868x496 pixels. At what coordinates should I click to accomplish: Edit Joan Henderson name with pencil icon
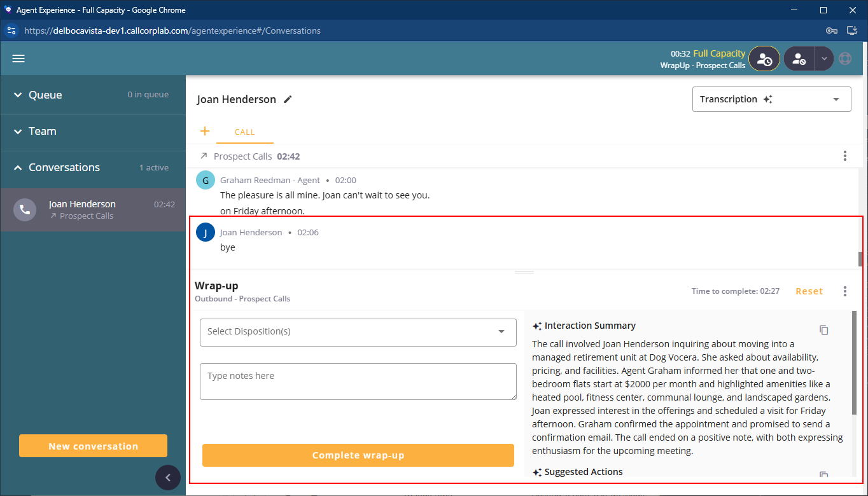[288, 99]
